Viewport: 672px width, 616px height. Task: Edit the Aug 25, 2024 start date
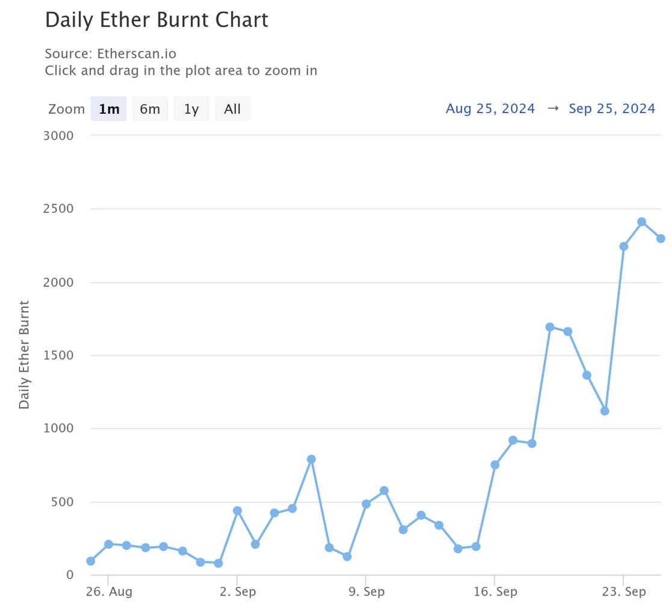coord(490,109)
